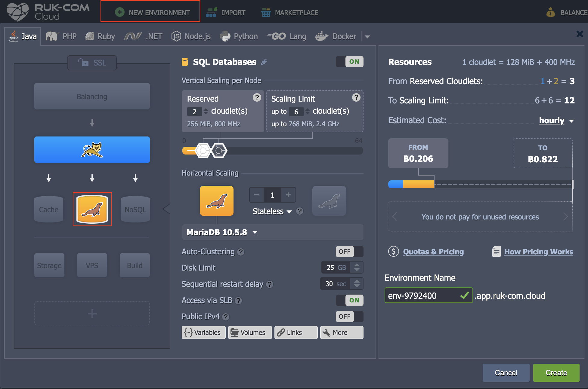Click the RUK-COM Cloud logo
This screenshot has width=588, height=389.
tap(48, 12)
